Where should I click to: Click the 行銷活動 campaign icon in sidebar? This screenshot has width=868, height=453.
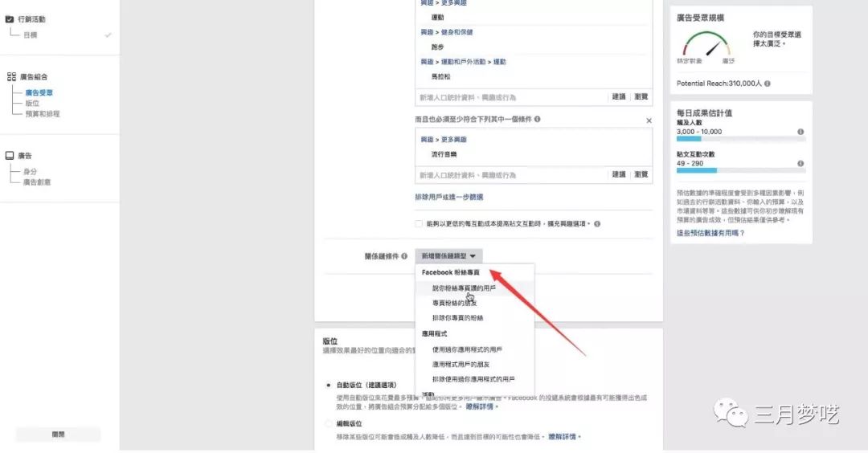(x=10, y=19)
